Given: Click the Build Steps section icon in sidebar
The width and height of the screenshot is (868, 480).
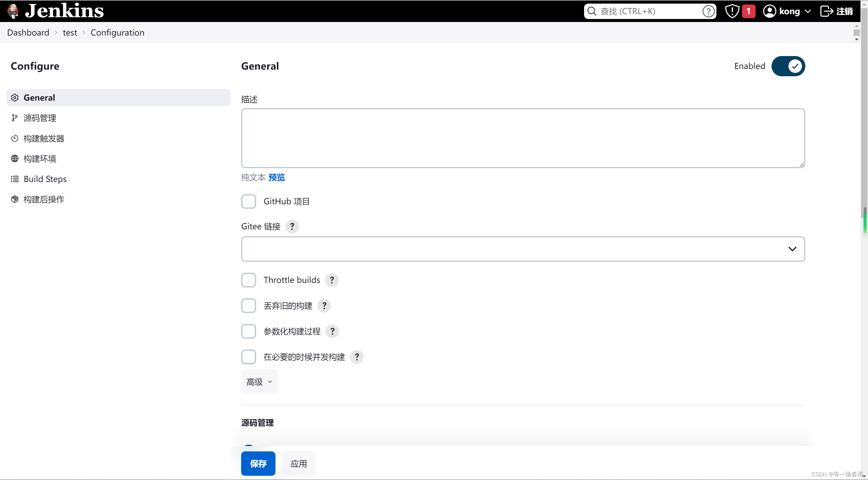Looking at the screenshot, I should (x=14, y=178).
